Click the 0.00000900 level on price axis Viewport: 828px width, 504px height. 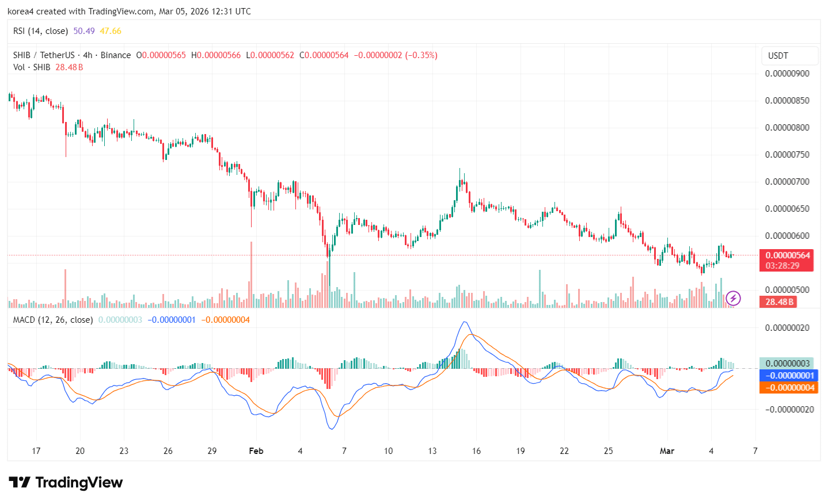pos(787,74)
